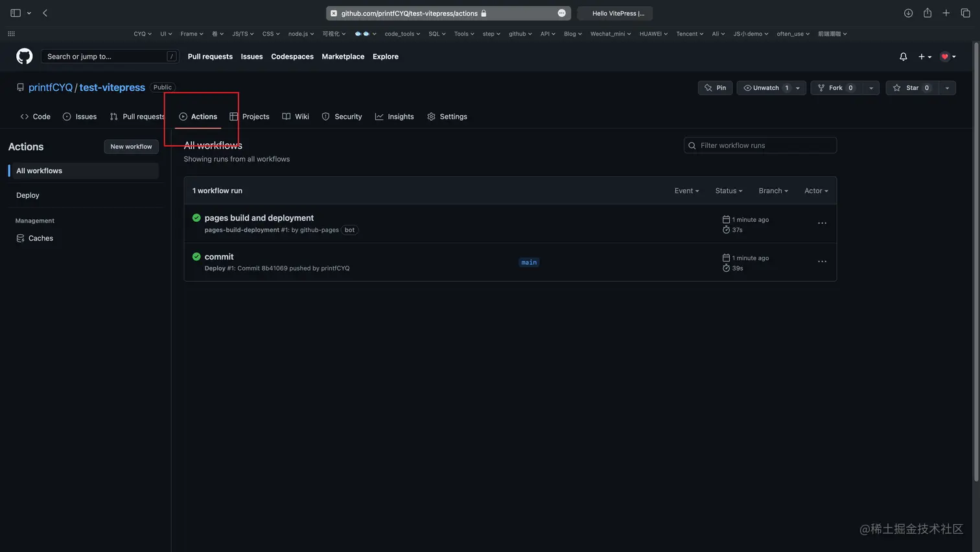Open a new Safari tab
Screen dimensions: 980x552
[946, 13]
